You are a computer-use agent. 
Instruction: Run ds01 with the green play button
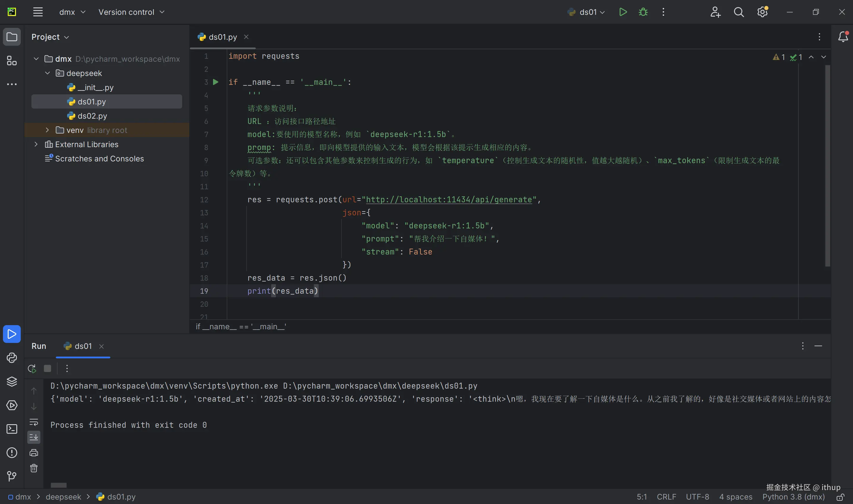[x=623, y=12]
